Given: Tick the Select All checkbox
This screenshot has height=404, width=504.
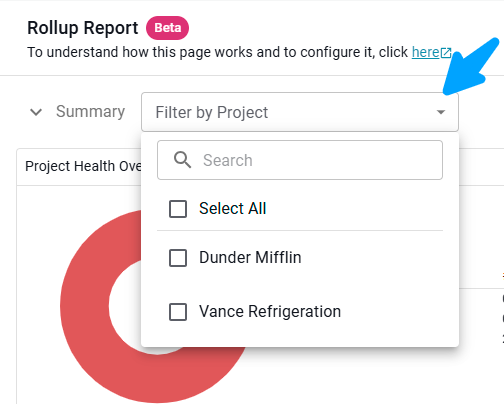Looking at the screenshot, I should pos(178,209).
